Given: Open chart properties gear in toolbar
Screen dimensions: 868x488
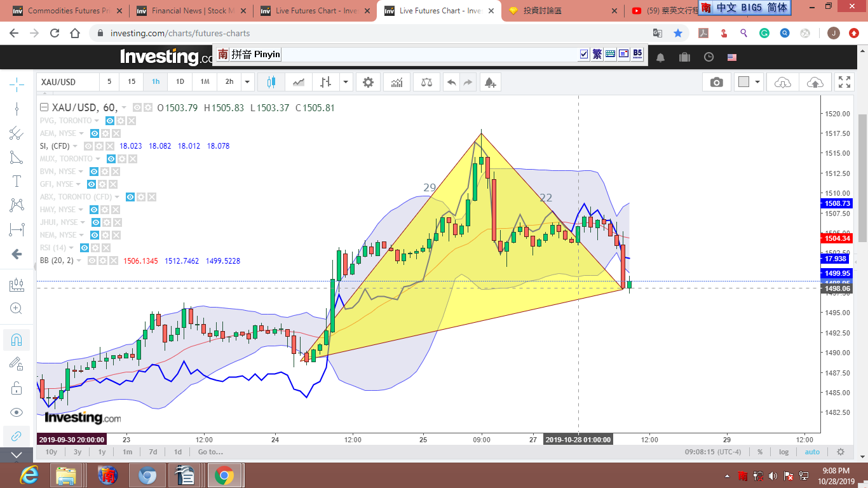Looking at the screenshot, I should 368,82.
